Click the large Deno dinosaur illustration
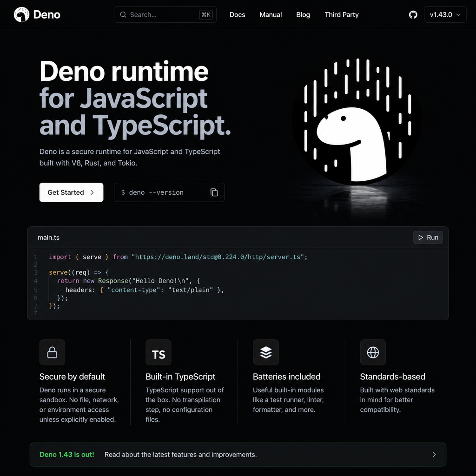Image resolution: width=476 pixels, height=476 pixels. point(357,121)
